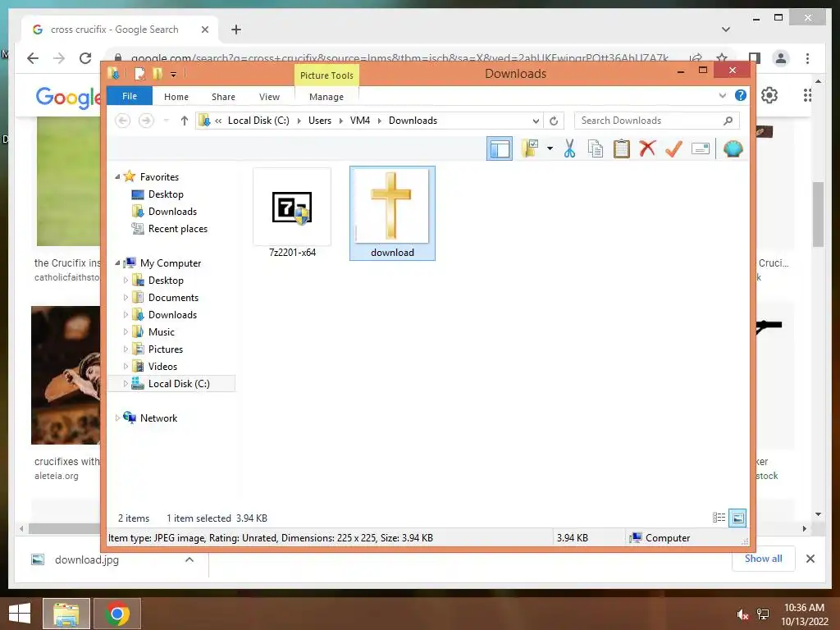
Task: Click the Search Downloads field
Action: [x=657, y=121]
